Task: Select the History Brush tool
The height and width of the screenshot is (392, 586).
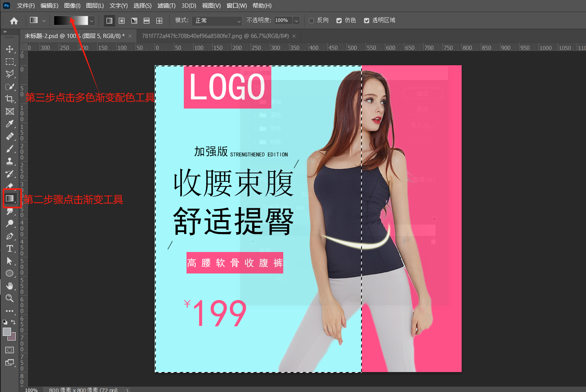Action: click(10, 174)
